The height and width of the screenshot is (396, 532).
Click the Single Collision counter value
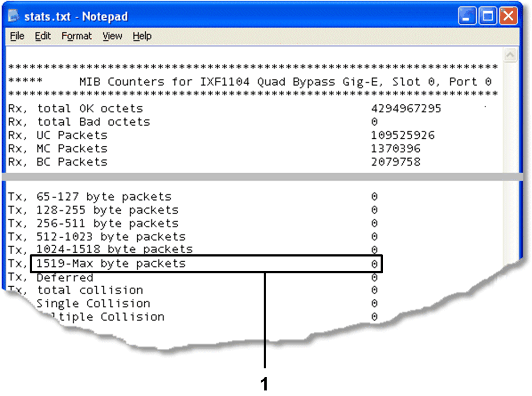(374, 303)
